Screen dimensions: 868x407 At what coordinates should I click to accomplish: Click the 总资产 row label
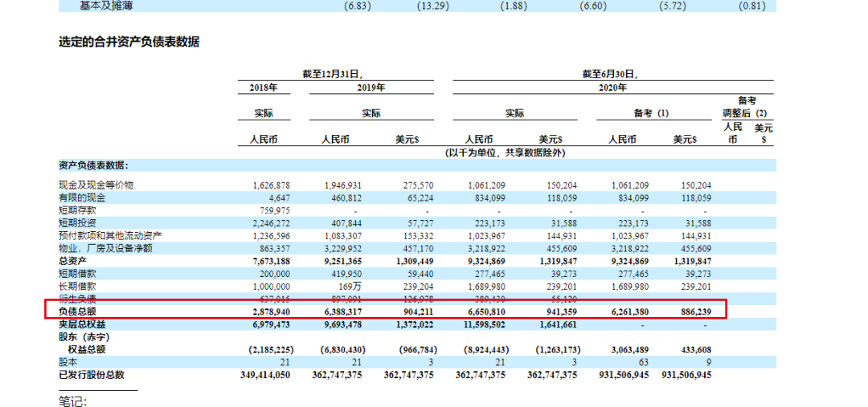74,261
